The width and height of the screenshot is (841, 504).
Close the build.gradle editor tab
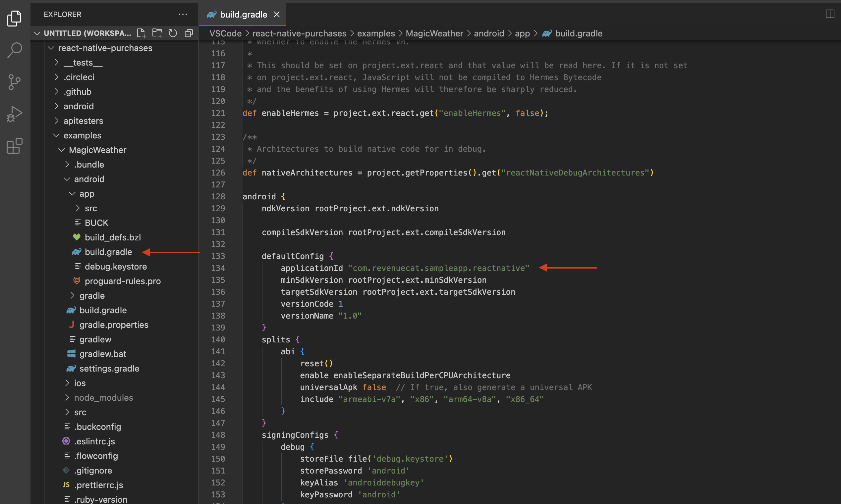[x=277, y=14]
